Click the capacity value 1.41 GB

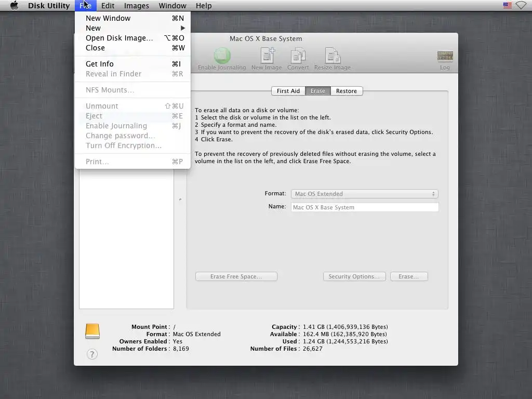click(x=345, y=327)
